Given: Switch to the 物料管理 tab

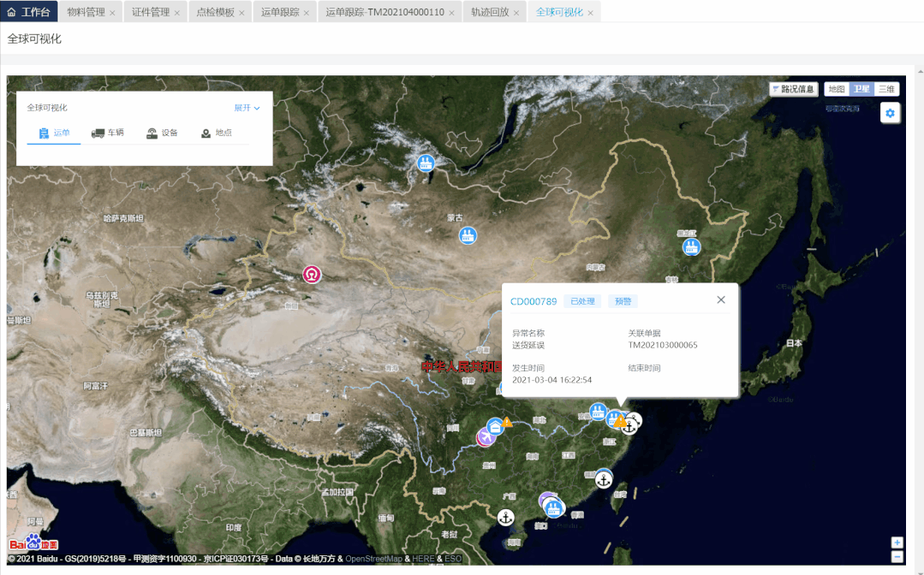Looking at the screenshot, I should point(86,13).
